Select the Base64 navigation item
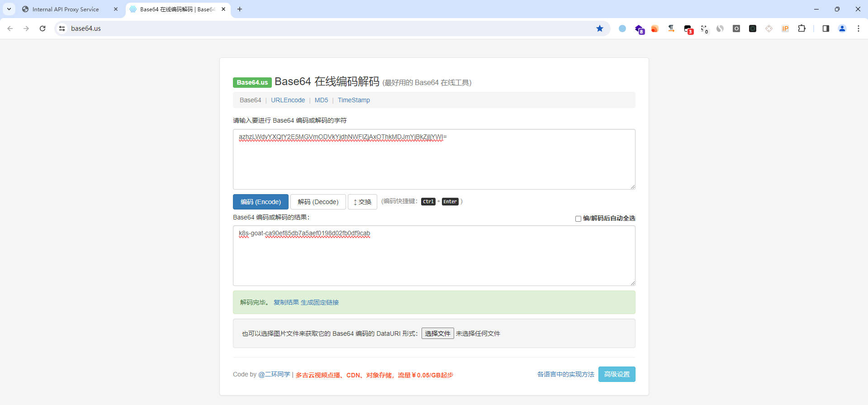Screen dimensions: 868x405 click(x=250, y=100)
